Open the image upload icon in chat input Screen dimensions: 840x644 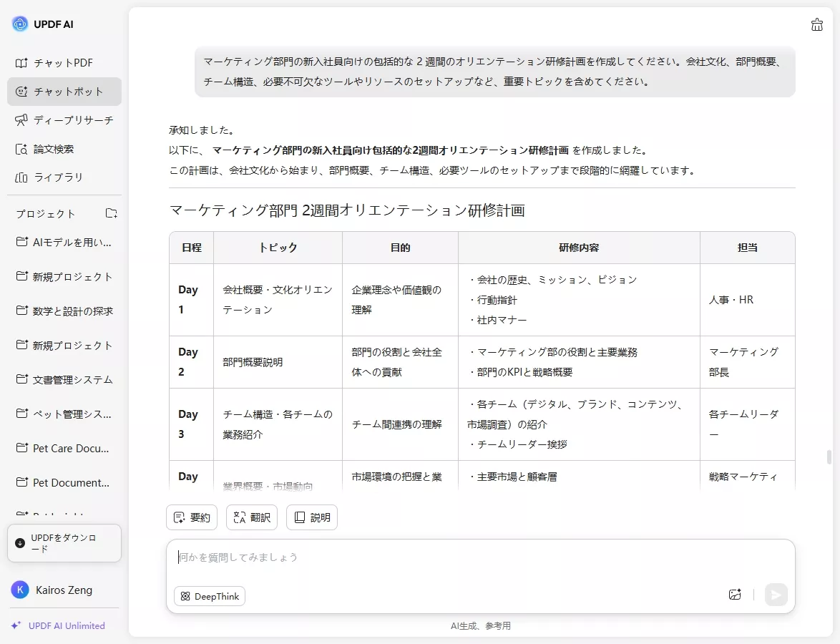(x=734, y=595)
